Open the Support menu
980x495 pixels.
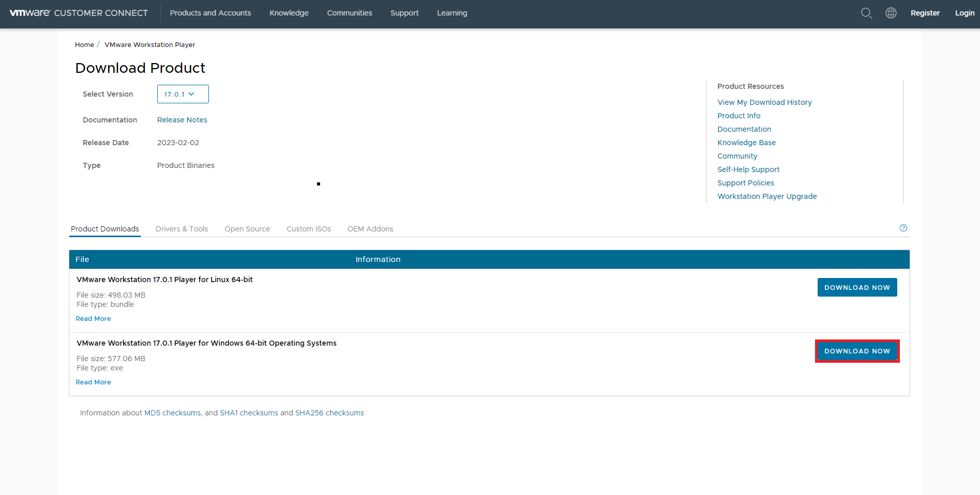tap(404, 13)
